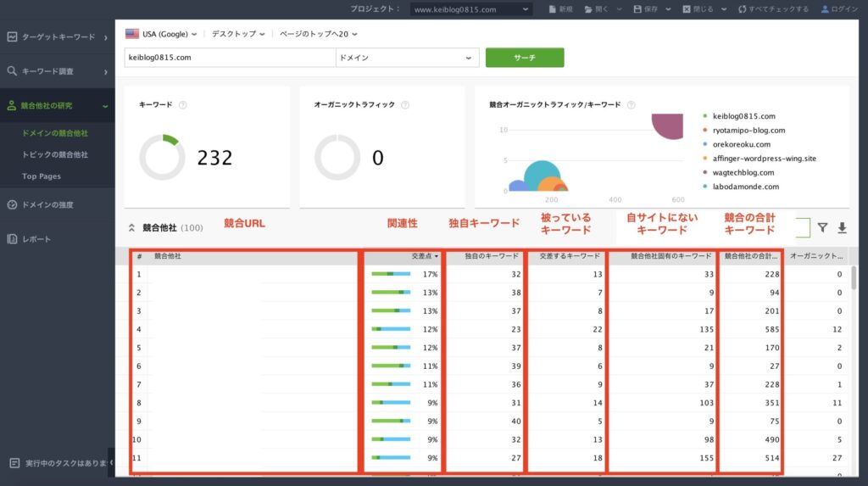Viewport: 868px width, 486px height.
Task: Collapse the 競合他社 (100) table section
Action: (131, 228)
